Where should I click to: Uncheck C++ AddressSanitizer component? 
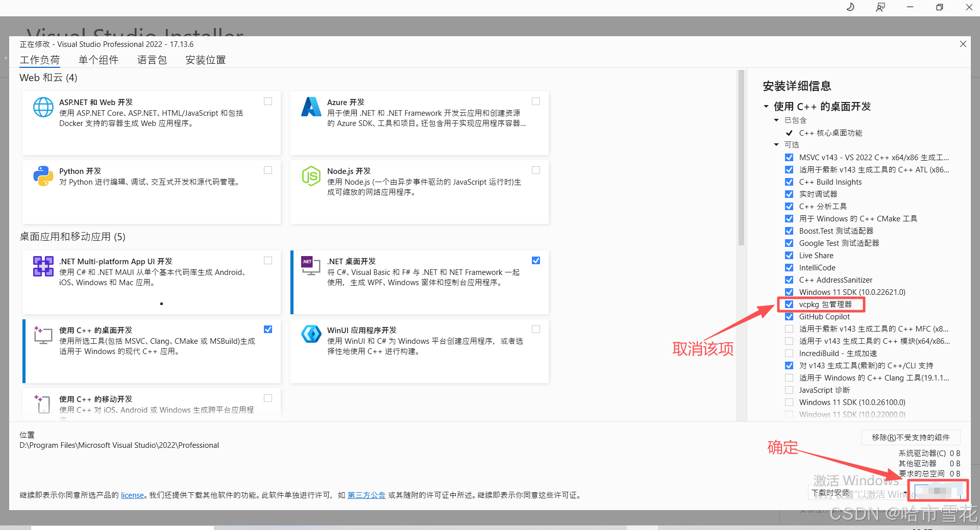pyautogui.click(x=789, y=280)
